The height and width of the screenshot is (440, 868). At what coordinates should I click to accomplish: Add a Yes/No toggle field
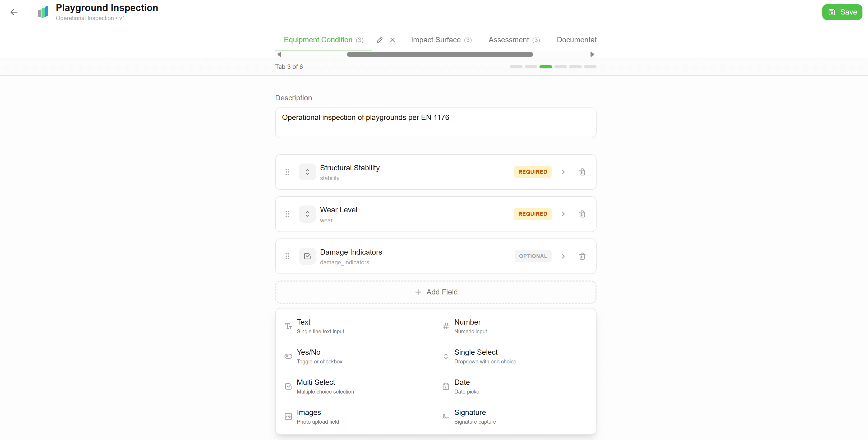click(308, 356)
